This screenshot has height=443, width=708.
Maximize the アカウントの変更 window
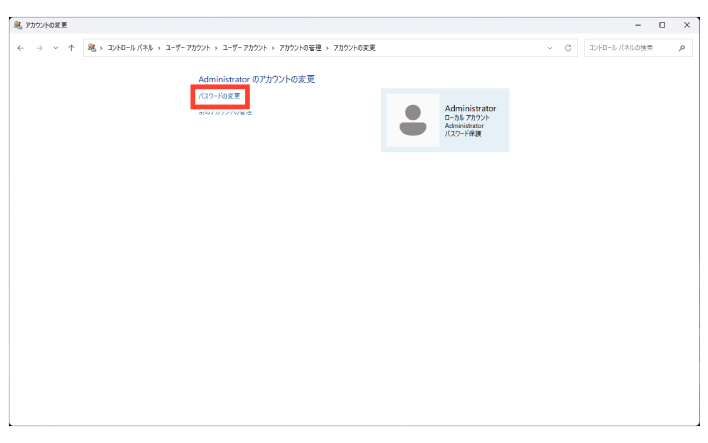[662, 25]
